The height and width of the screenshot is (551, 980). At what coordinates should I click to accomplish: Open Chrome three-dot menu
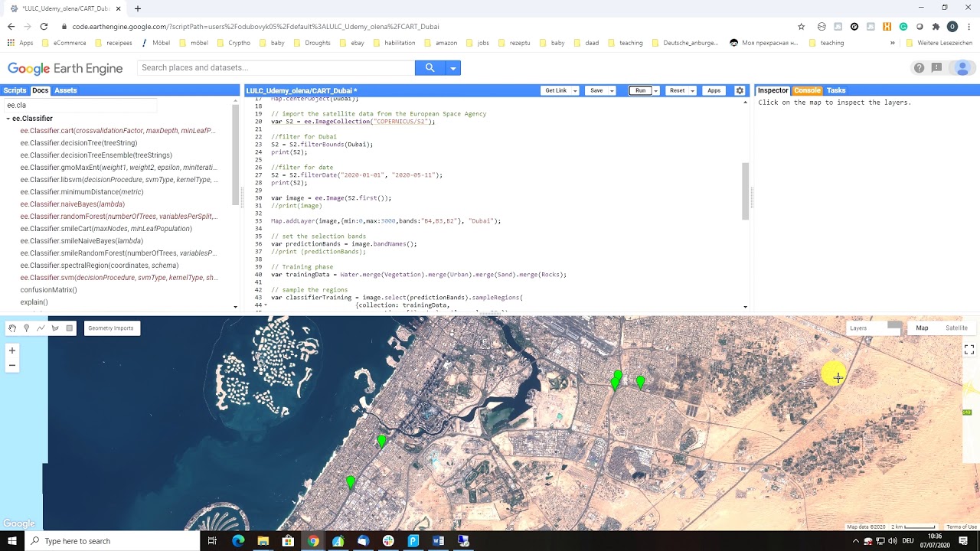coord(969,26)
